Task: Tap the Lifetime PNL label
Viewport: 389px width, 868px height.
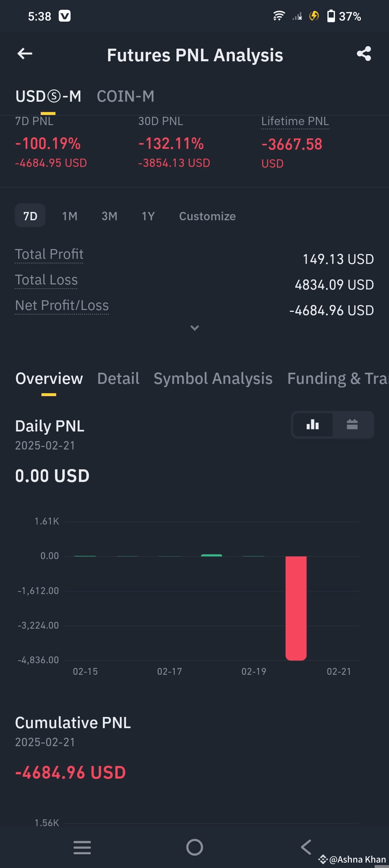Action: point(295,121)
